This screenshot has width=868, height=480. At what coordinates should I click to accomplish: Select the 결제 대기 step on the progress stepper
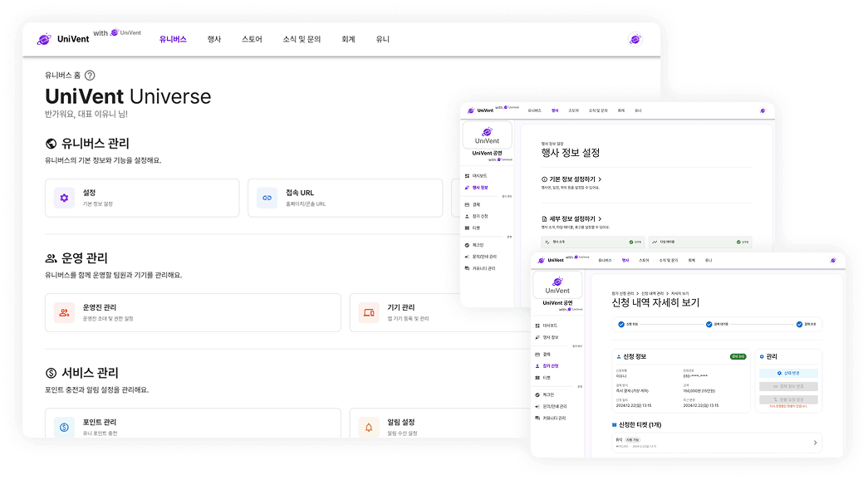(709, 325)
